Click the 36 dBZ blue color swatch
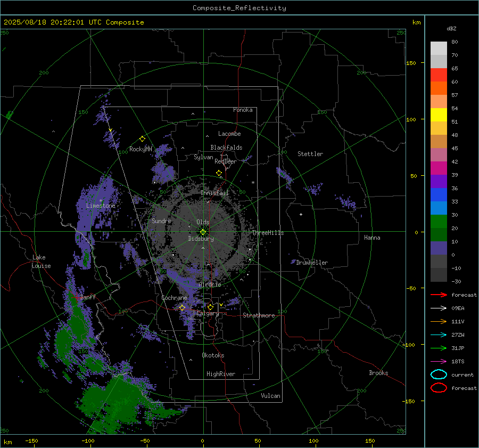The height and width of the screenshot is (448, 479). point(439,195)
